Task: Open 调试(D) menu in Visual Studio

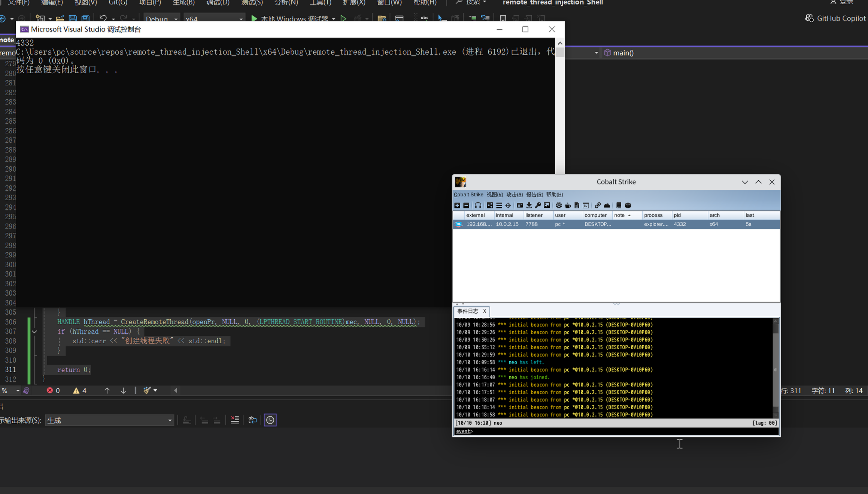Action: [x=218, y=3]
